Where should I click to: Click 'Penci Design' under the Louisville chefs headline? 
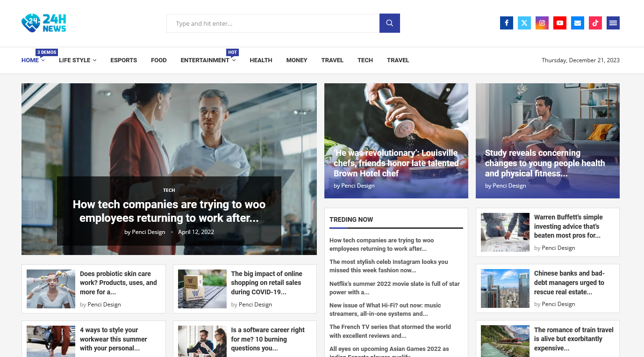coord(358,186)
